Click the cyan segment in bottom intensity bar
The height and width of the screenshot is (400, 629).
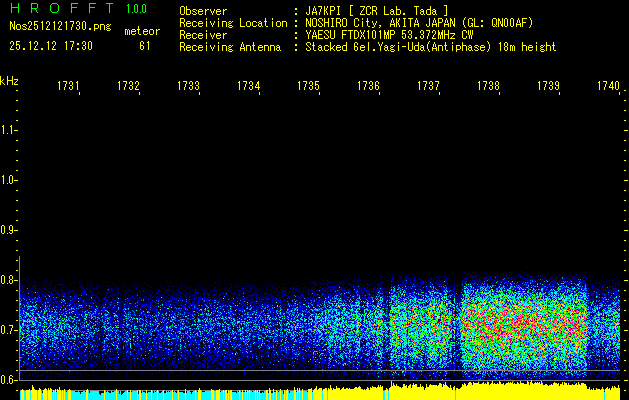pyautogui.click(x=100, y=394)
